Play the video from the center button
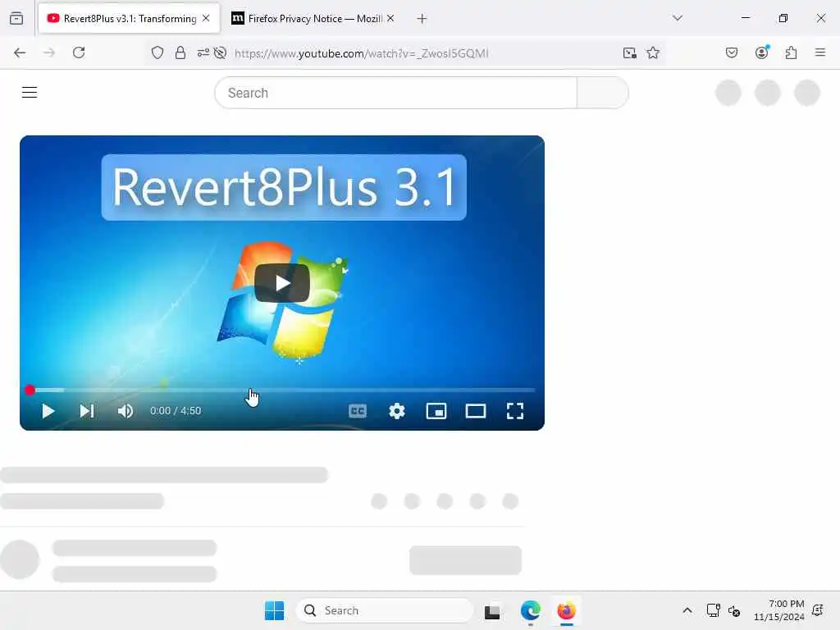 (282, 283)
